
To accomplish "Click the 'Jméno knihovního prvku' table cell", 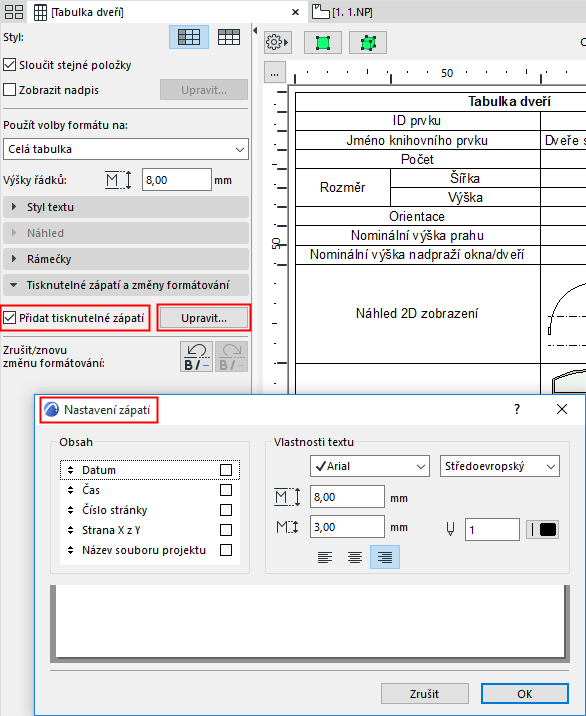I will [x=417, y=140].
